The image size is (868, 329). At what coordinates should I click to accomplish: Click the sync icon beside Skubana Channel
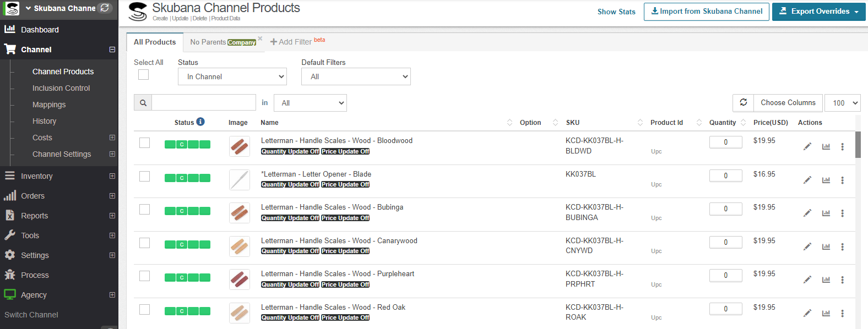(105, 8)
